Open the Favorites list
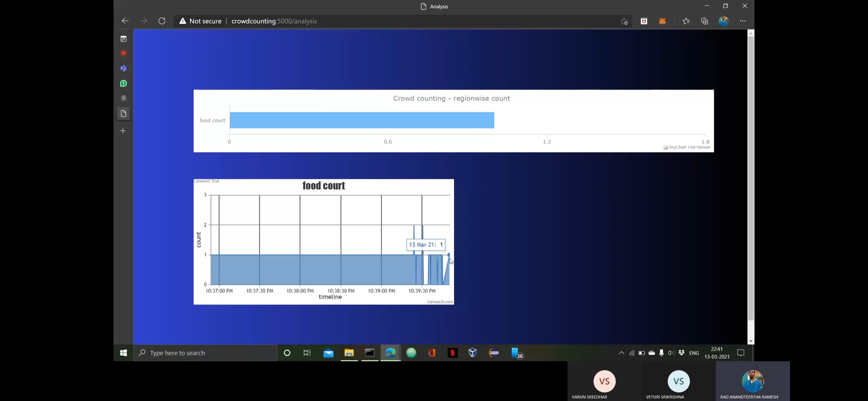Image resolution: width=868 pixels, height=401 pixels. 686,21
